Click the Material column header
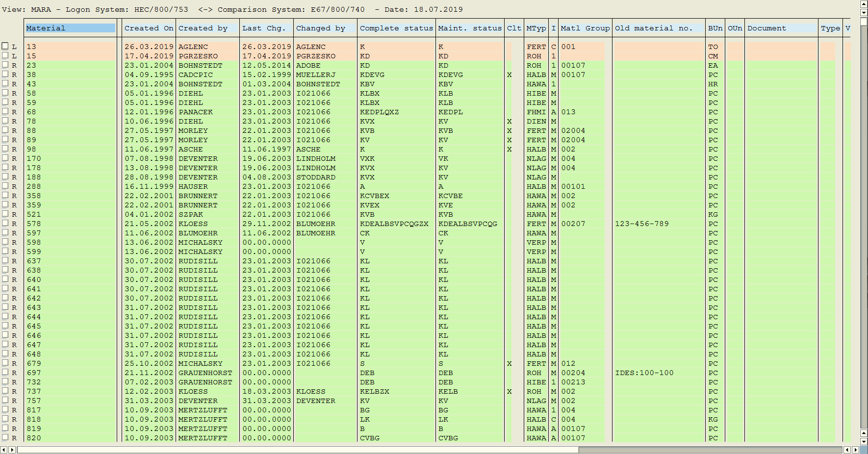The height and width of the screenshot is (454, 868). [70, 28]
